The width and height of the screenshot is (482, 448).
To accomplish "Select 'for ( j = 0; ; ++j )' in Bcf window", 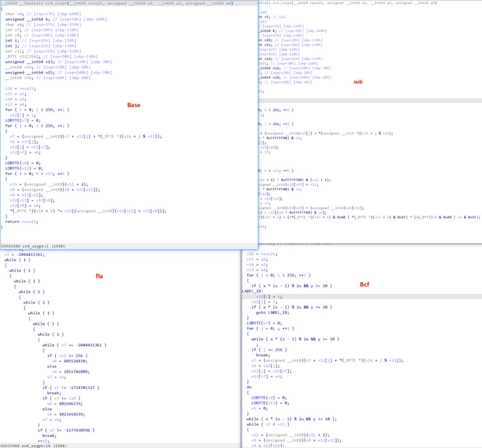I will [270, 329].
